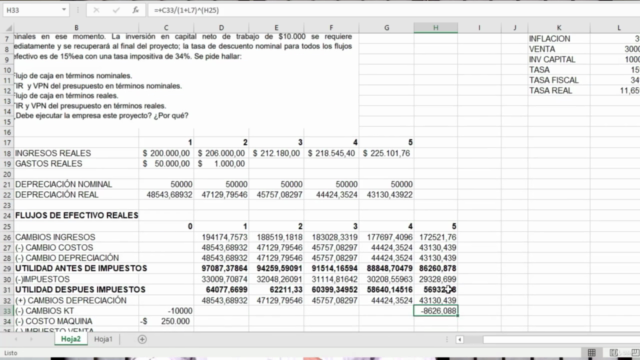Image resolution: width=640 pixels, height=360 pixels.
Task: Select row 33 header
Action: pos(7,311)
